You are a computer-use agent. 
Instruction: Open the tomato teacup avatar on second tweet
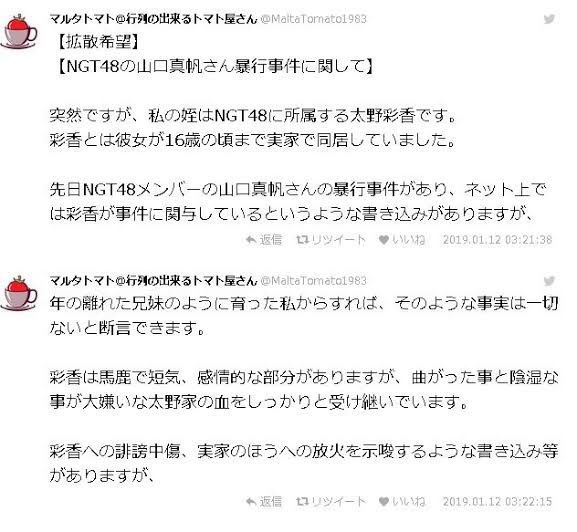click(x=19, y=294)
